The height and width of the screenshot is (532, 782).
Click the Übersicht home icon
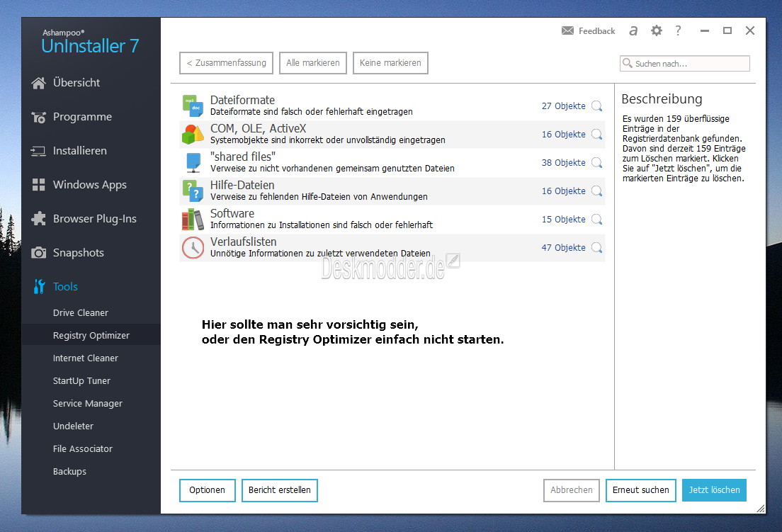pyautogui.click(x=38, y=83)
